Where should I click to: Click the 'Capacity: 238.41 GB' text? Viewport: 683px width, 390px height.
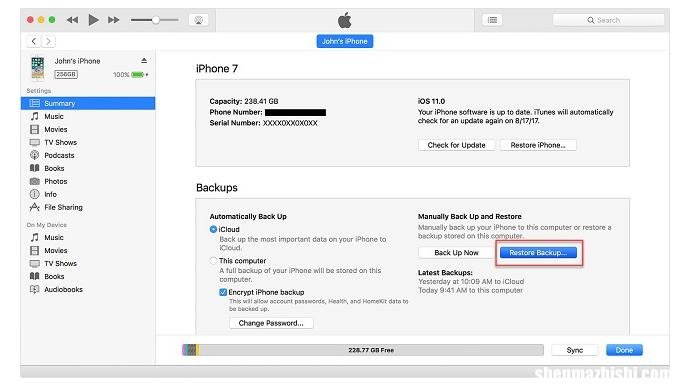(244, 101)
